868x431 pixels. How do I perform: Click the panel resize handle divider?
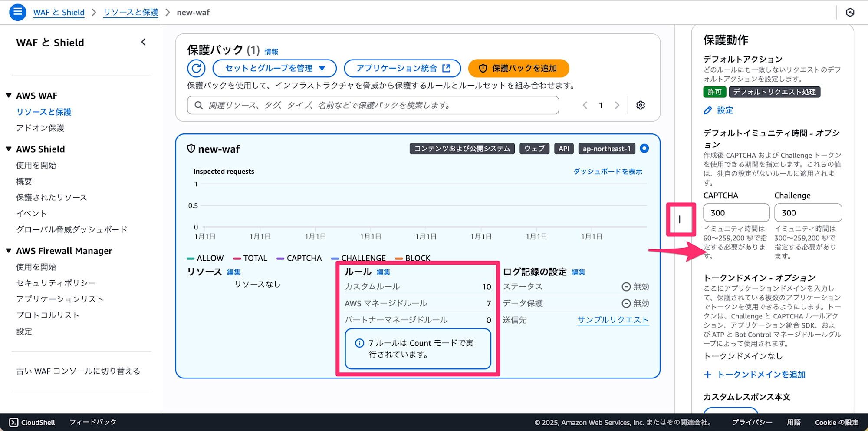pyautogui.click(x=680, y=220)
